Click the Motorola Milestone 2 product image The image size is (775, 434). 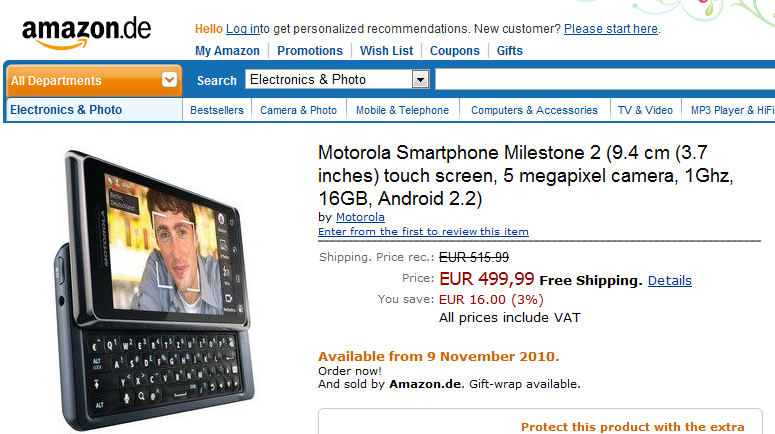click(x=151, y=285)
